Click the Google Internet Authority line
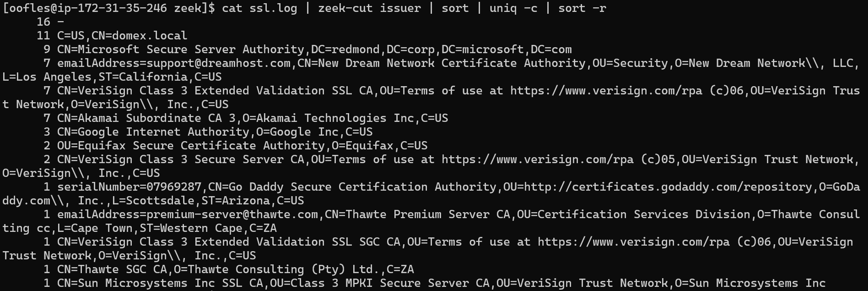The width and height of the screenshot is (868, 291). [x=215, y=132]
